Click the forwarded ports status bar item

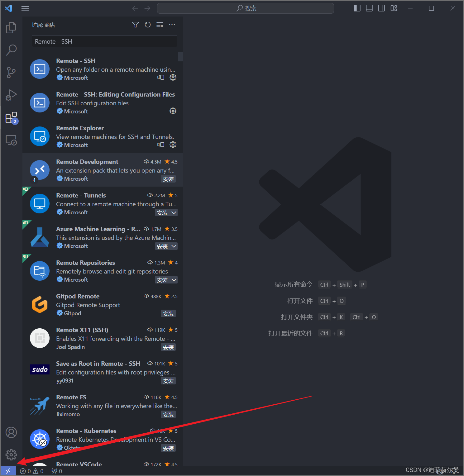[57, 471]
